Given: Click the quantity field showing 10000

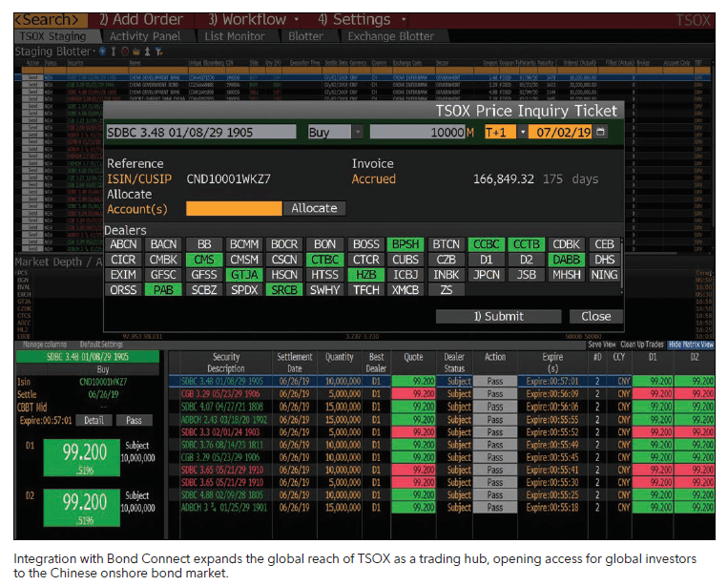Looking at the screenshot, I should 418,132.
